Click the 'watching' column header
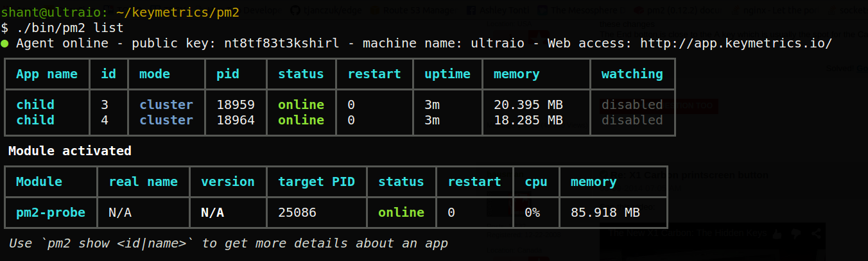Viewport: 868px width, 261px height. 632,74
